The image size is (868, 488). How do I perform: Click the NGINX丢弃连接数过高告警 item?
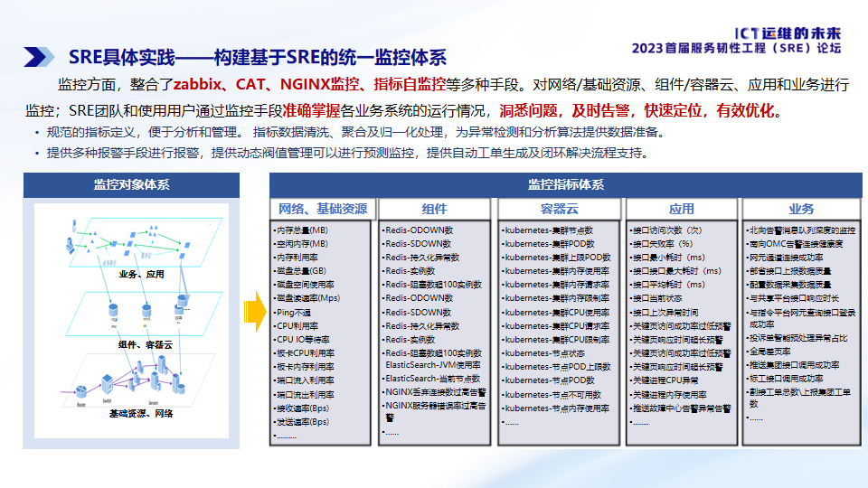pyautogui.click(x=435, y=392)
